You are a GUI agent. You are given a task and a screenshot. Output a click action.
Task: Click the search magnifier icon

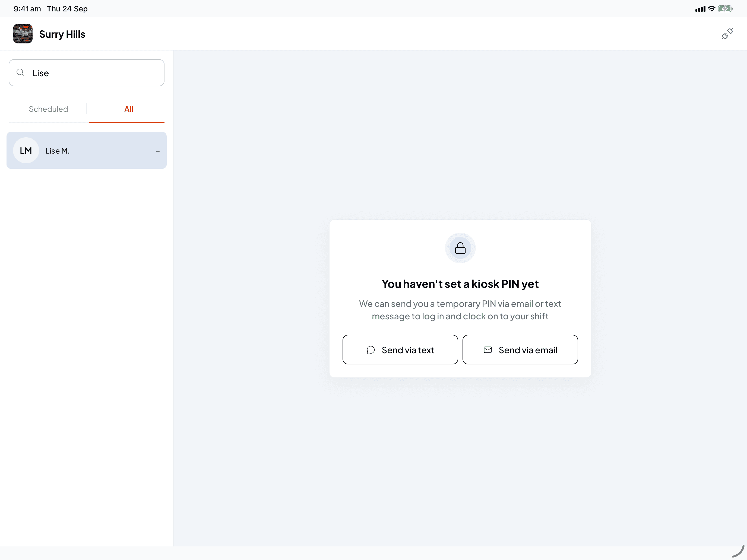pos(20,72)
